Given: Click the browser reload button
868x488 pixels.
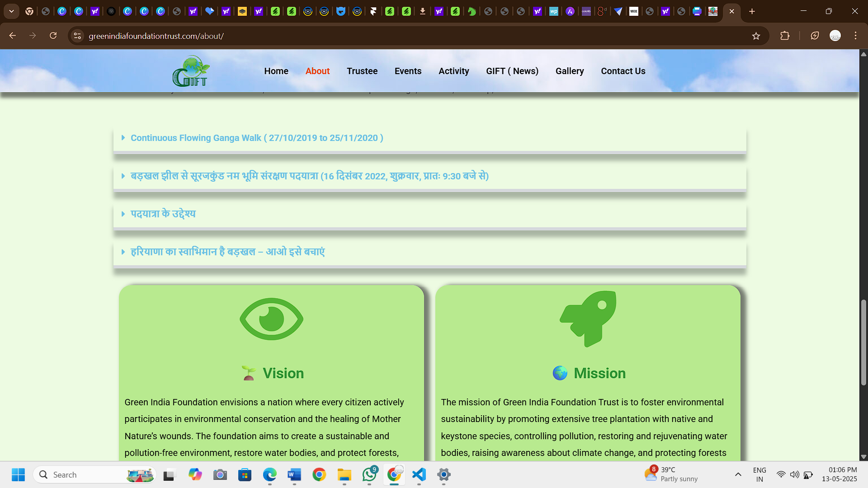Looking at the screenshot, I should point(53,36).
